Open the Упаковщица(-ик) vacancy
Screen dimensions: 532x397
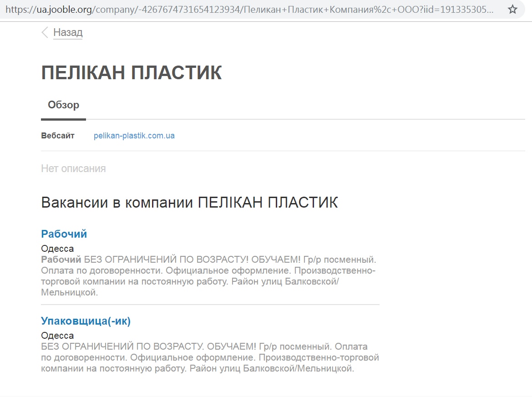click(x=86, y=321)
